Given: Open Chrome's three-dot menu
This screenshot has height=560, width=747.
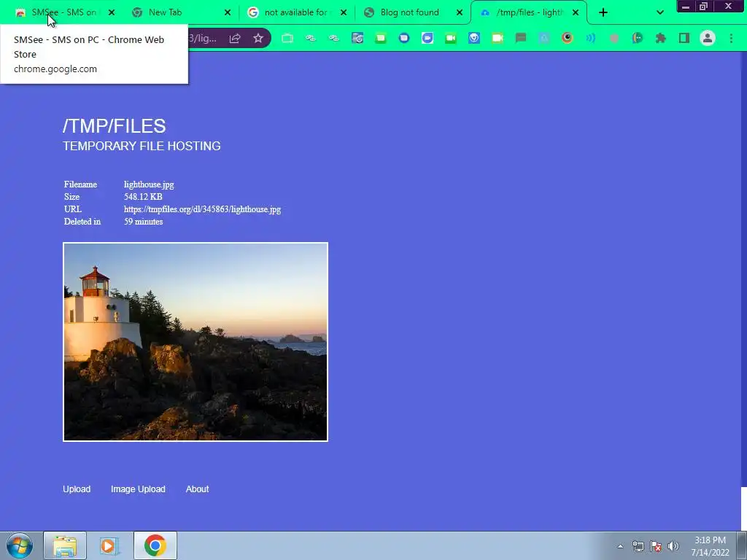Looking at the screenshot, I should click(x=731, y=38).
